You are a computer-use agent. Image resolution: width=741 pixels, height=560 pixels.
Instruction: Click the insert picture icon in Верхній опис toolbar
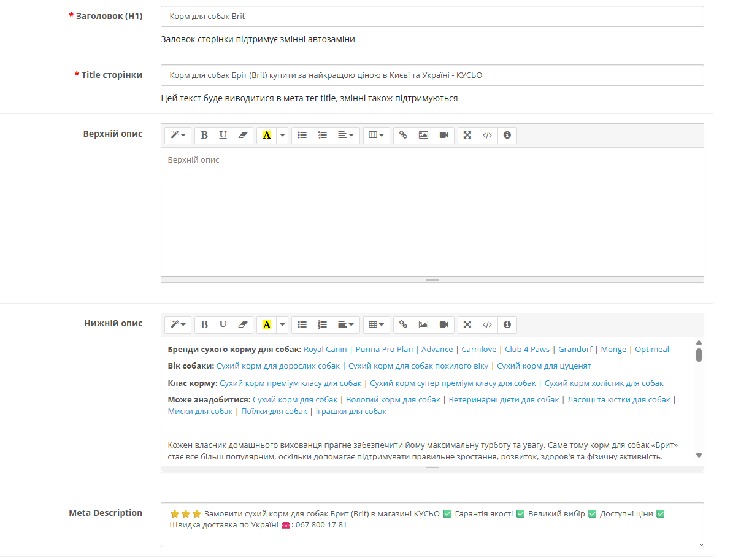pos(423,135)
